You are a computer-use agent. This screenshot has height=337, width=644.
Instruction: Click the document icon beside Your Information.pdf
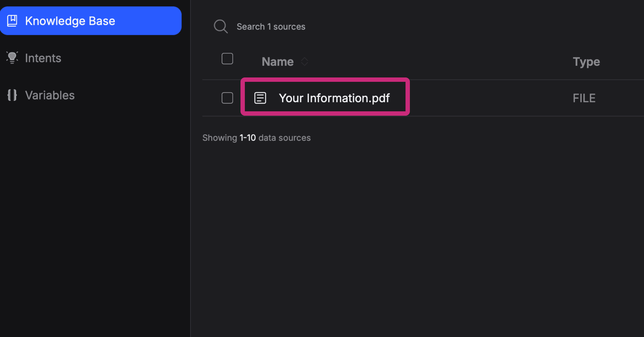click(x=260, y=98)
